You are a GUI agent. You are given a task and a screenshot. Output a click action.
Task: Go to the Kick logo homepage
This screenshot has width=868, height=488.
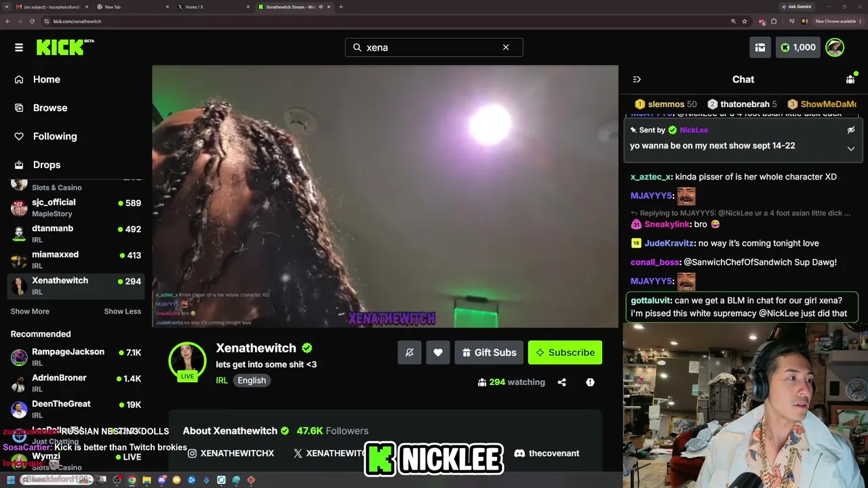click(65, 47)
